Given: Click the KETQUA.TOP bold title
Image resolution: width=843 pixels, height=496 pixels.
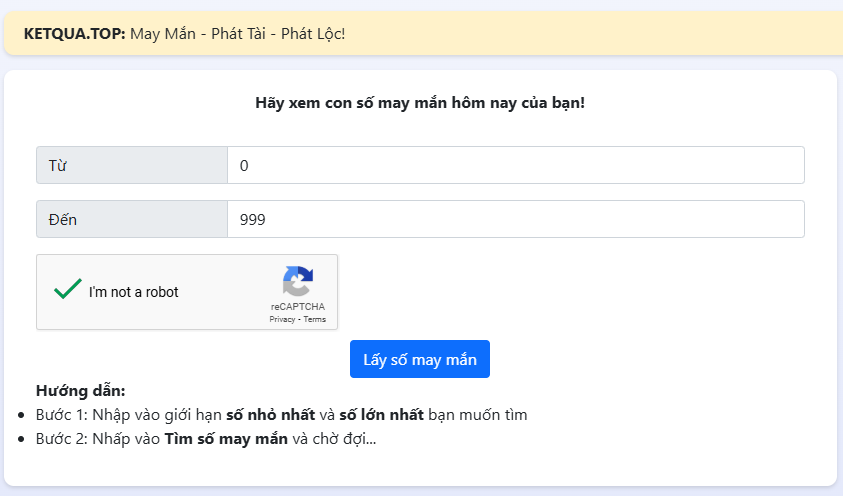Looking at the screenshot, I should tap(73, 34).
